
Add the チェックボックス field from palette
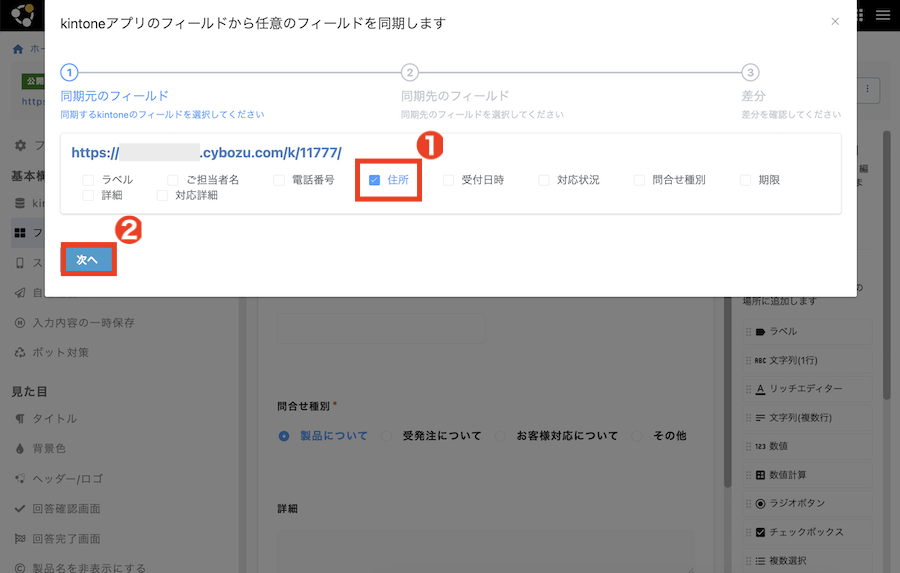point(807,532)
